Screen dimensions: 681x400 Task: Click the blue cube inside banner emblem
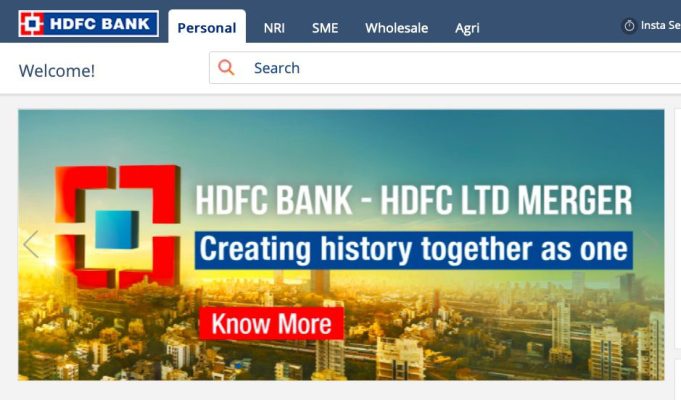point(117,229)
